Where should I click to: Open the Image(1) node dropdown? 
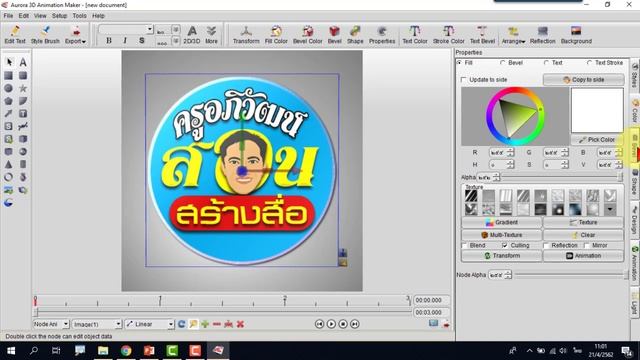click(118, 324)
